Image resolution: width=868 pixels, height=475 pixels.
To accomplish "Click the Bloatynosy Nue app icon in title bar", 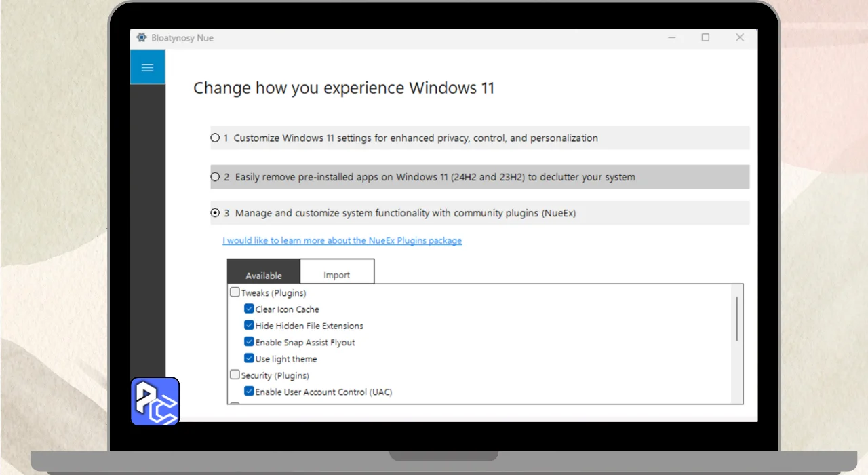I will 141,37.
